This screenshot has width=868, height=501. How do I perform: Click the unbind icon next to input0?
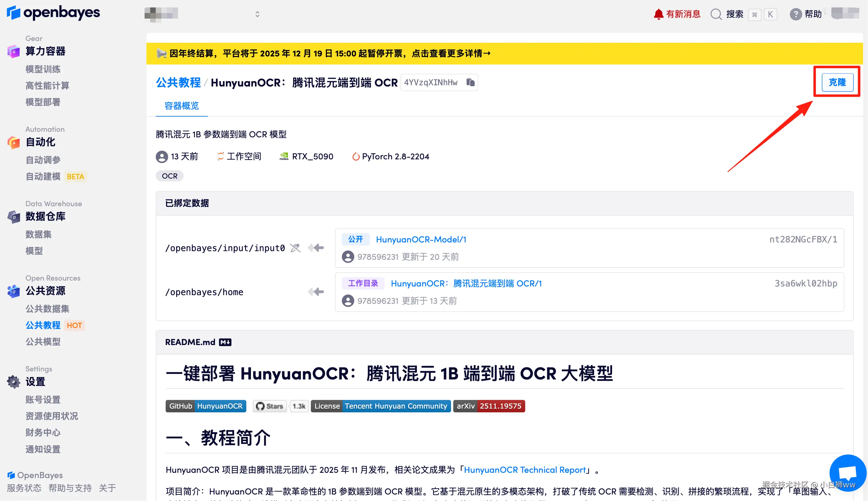coord(295,248)
